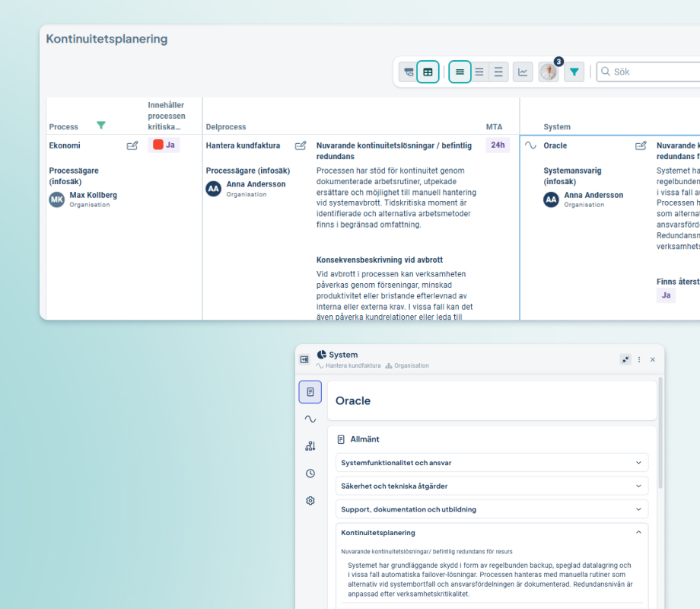Click the teal filter funnel in toolbar

(574, 72)
